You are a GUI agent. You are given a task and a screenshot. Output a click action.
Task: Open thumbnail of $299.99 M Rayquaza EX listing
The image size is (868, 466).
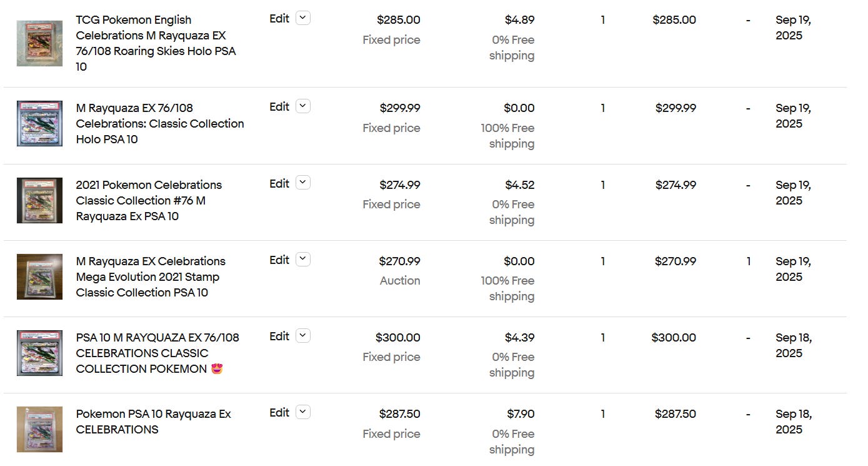pyautogui.click(x=39, y=123)
